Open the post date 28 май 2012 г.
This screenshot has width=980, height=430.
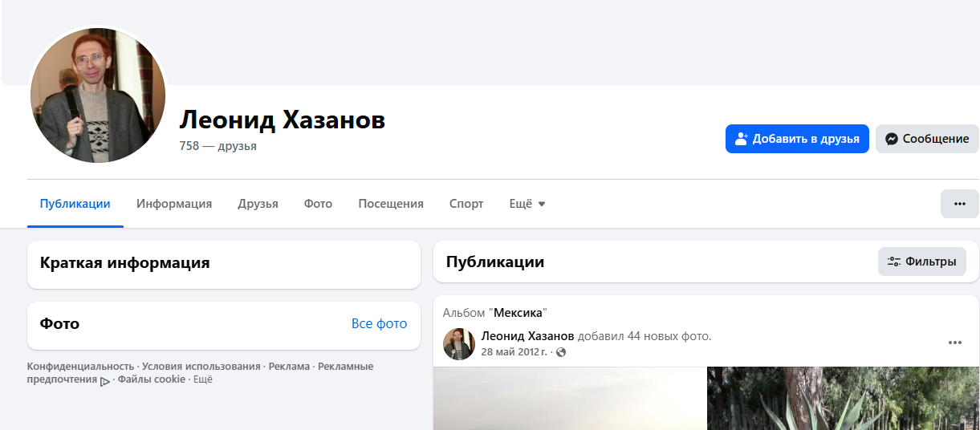tap(514, 352)
